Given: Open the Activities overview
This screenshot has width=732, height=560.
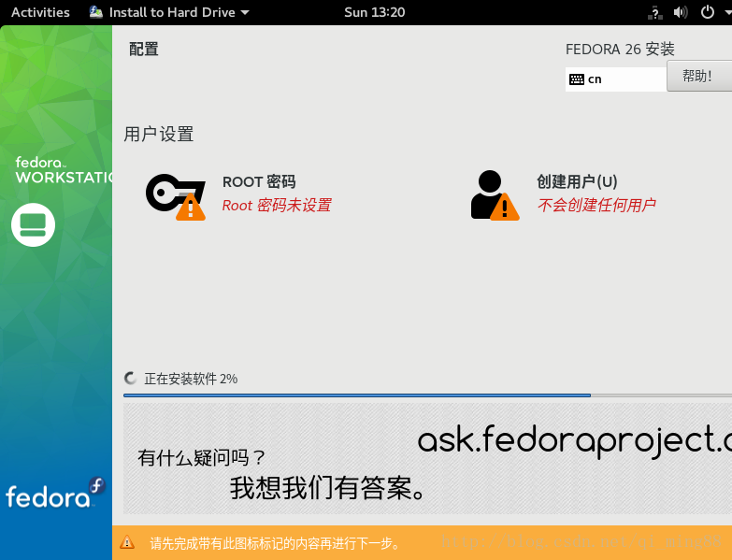Looking at the screenshot, I should (x=40, y=12).
